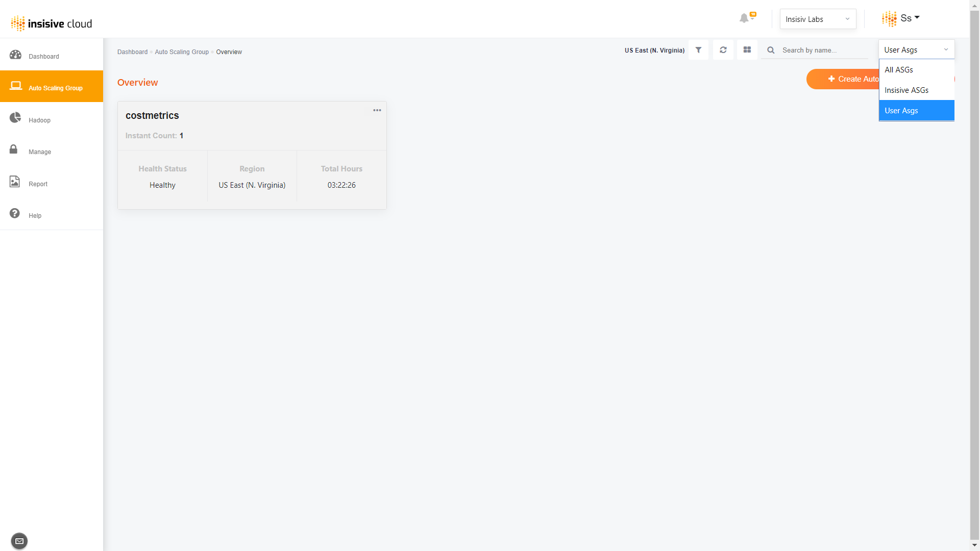
Task: Click the filter funnel icon
Action: [x=698, y=50]
